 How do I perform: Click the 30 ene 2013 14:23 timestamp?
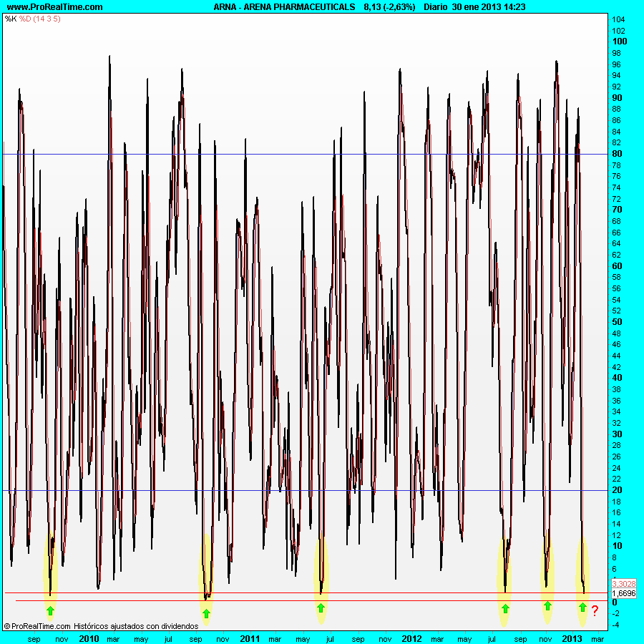(488, 7)
